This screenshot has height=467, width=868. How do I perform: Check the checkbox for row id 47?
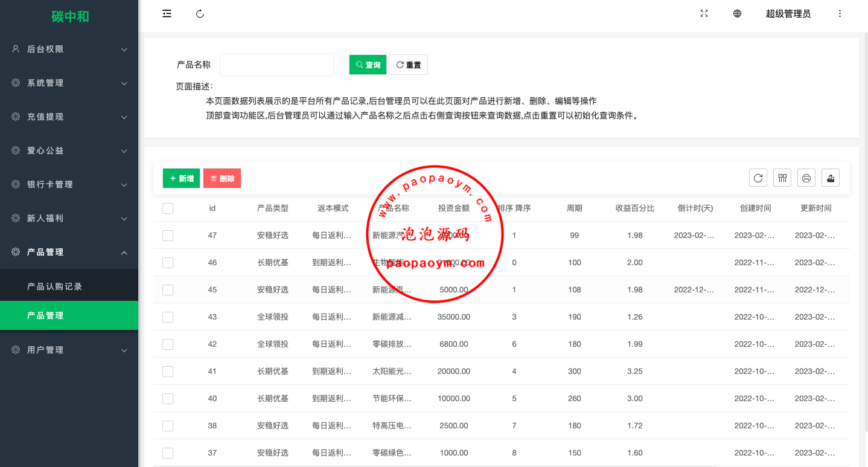pyautogui.click(x=168, y=236)
